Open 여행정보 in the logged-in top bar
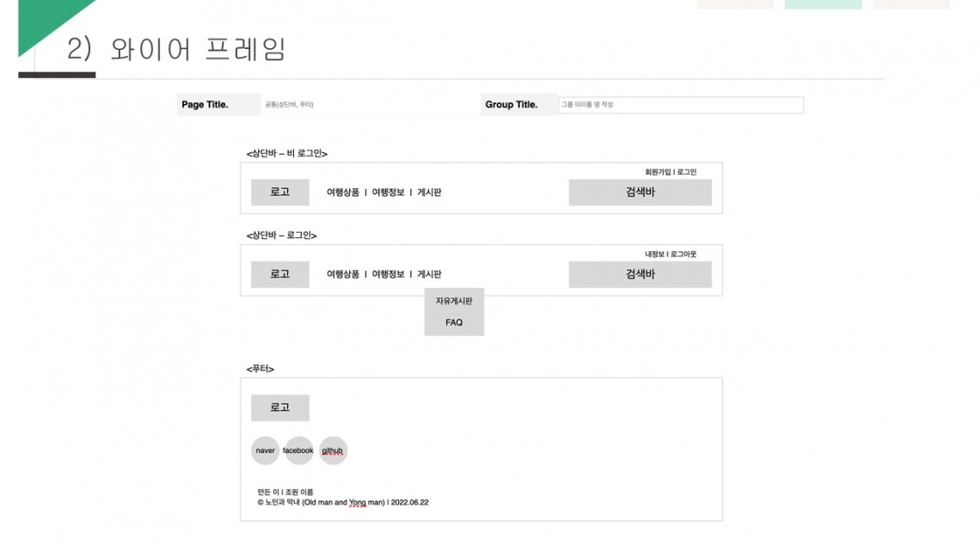The image size is (980, 551). (388, 274)
